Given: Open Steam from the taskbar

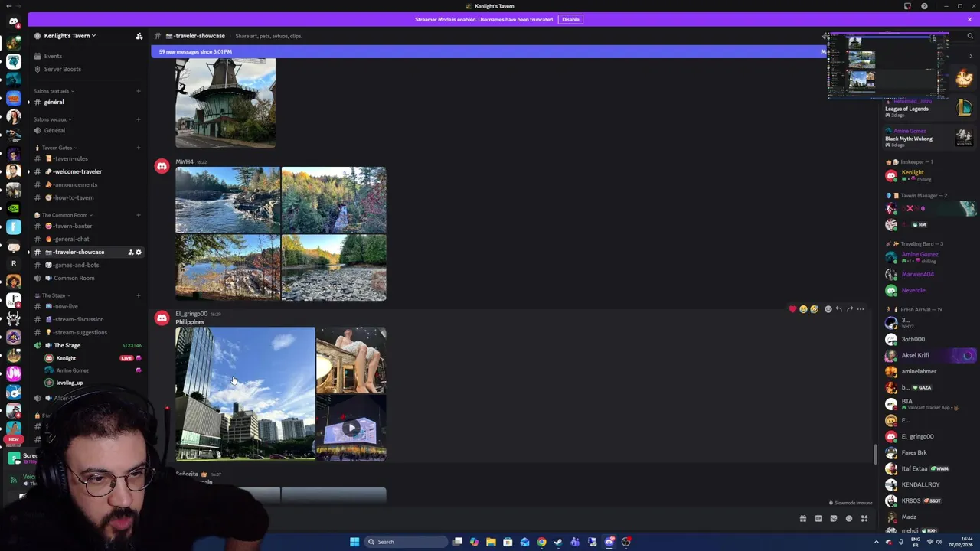Looking at the screenshot, I should click(x=558, y=542).
